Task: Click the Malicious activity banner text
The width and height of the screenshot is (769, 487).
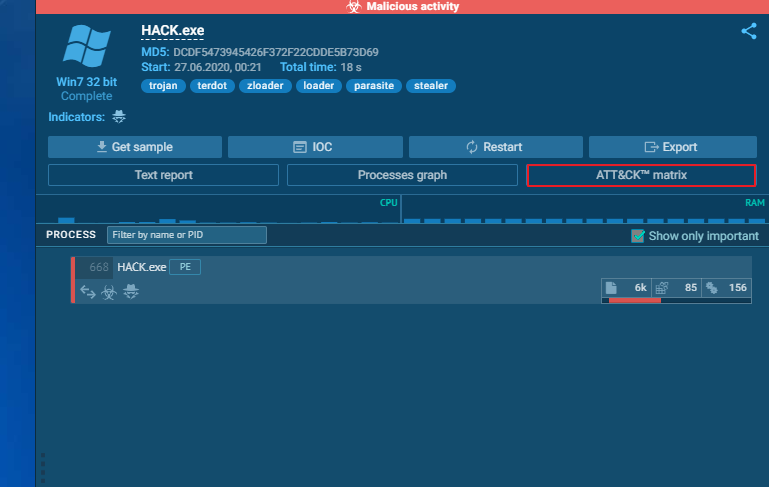Action: [412, 6]
